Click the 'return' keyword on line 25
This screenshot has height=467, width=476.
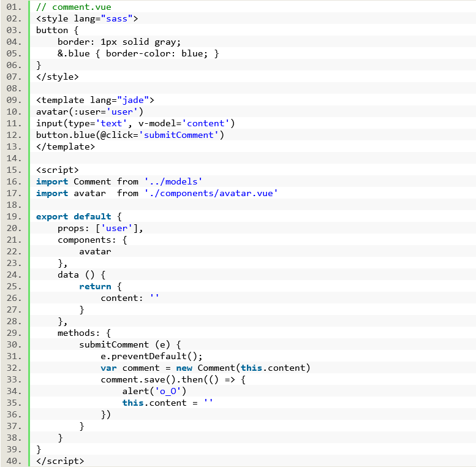point(95,286)
